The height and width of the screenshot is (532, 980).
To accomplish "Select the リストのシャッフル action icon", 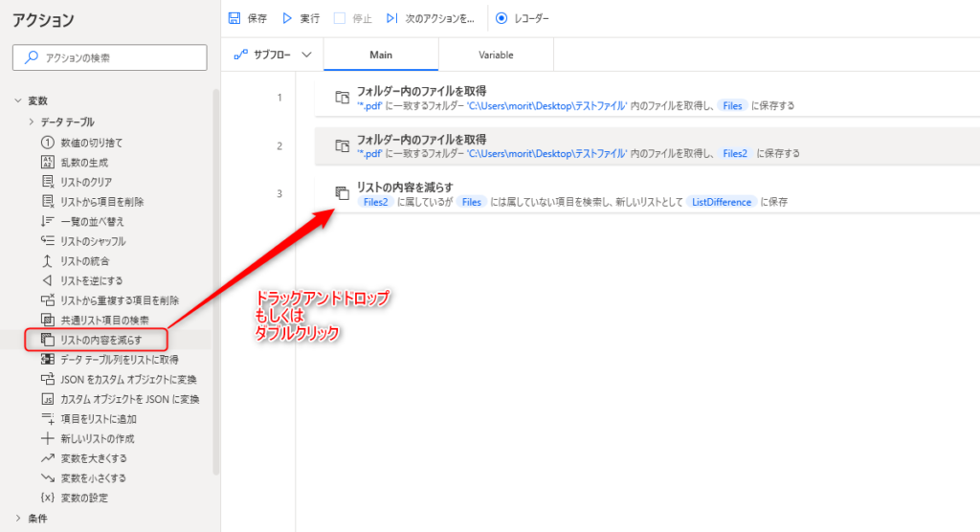I will coord(47,241).
